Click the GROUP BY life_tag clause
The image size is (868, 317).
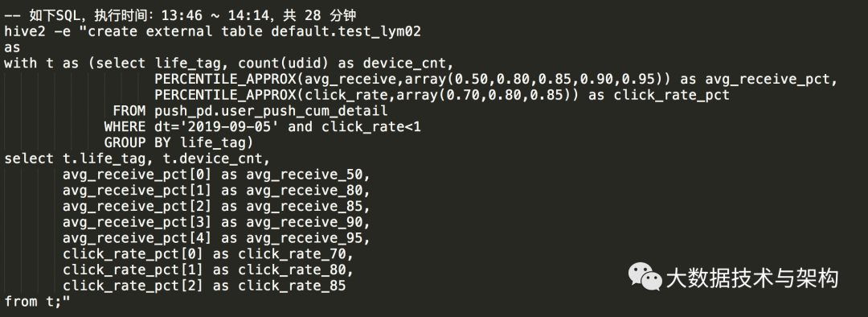178,142
